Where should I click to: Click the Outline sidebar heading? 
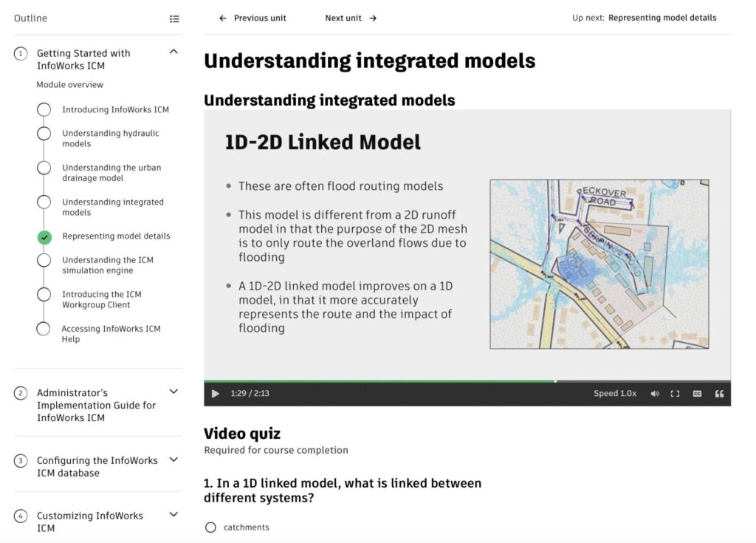pos(30,18)
